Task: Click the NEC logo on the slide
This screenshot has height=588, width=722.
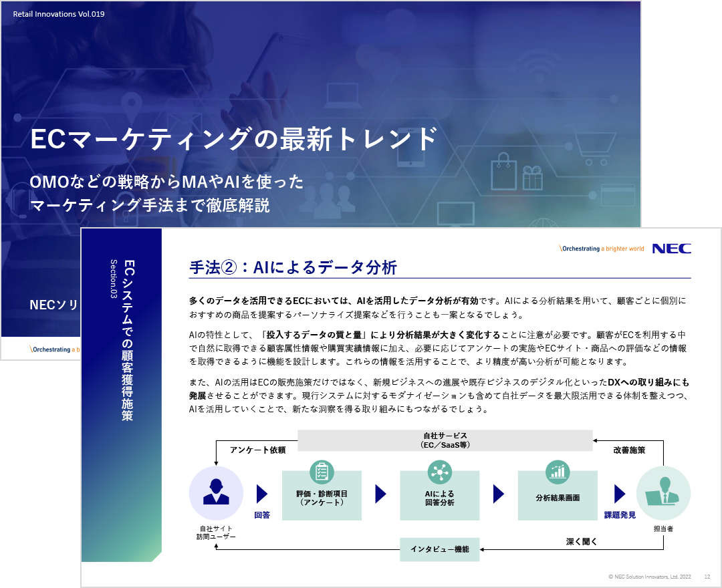Action: [x=671, y=249]
